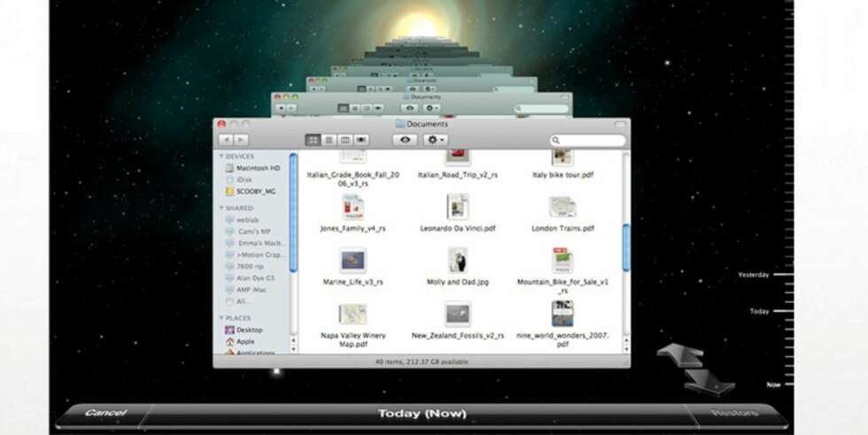Screen dimensions: 868x435
Task: Select weblab under Shared
Action: (x=242, y=220)
